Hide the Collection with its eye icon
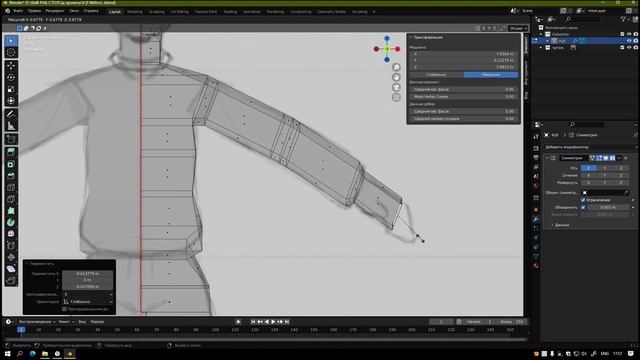Viewport: 640px width, 360px height. (629, 34)
